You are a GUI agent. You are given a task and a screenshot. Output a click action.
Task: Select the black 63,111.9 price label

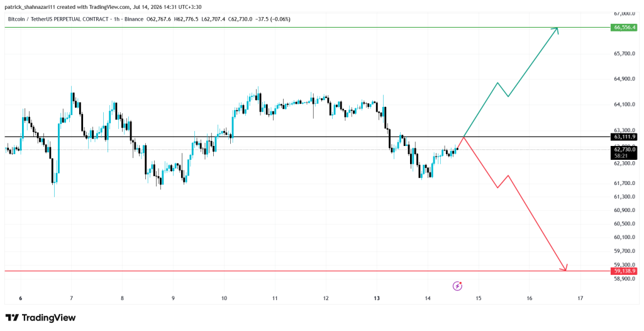click(x=625, y=137)
